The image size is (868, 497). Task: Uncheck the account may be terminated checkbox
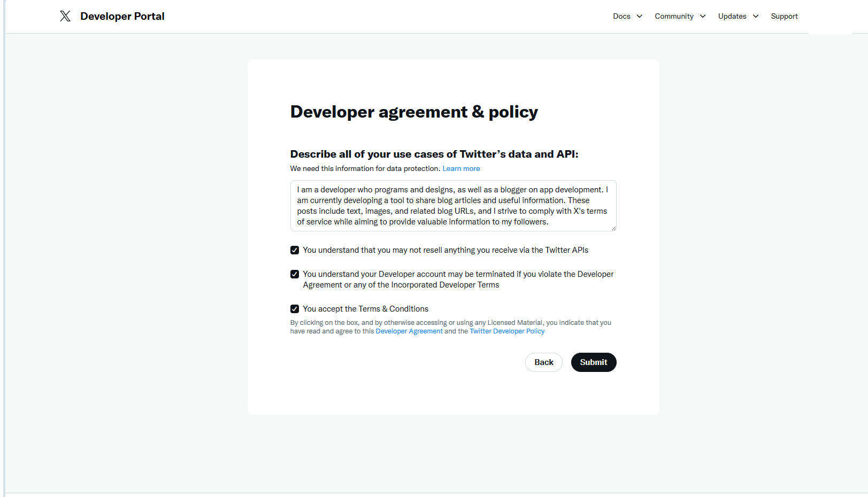(295, 274)
